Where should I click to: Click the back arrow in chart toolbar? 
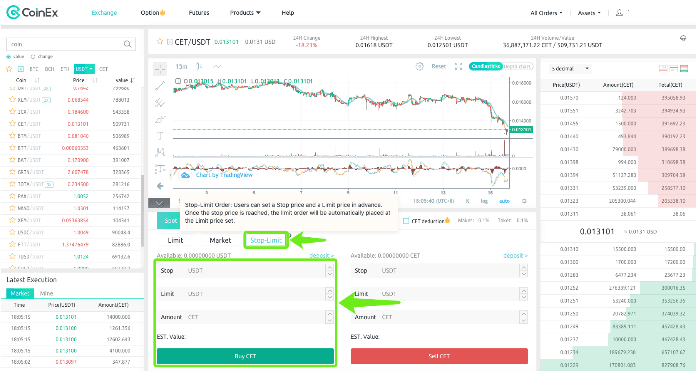[160, 186]
